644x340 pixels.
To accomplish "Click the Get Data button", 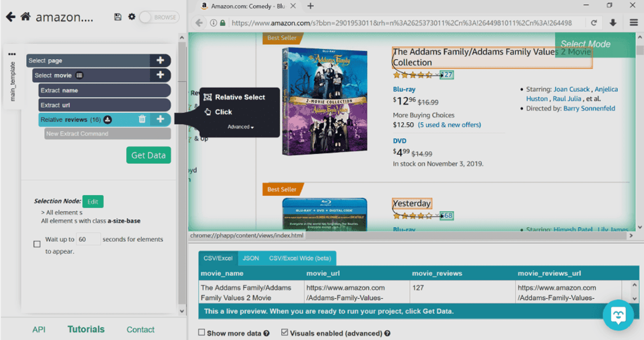I will [x=148, y=155].
